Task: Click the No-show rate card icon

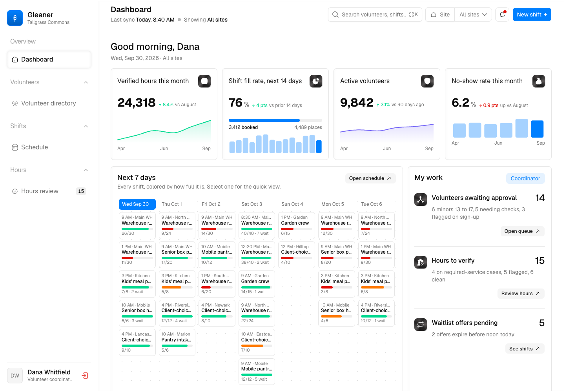Action: tap(539, 81)
